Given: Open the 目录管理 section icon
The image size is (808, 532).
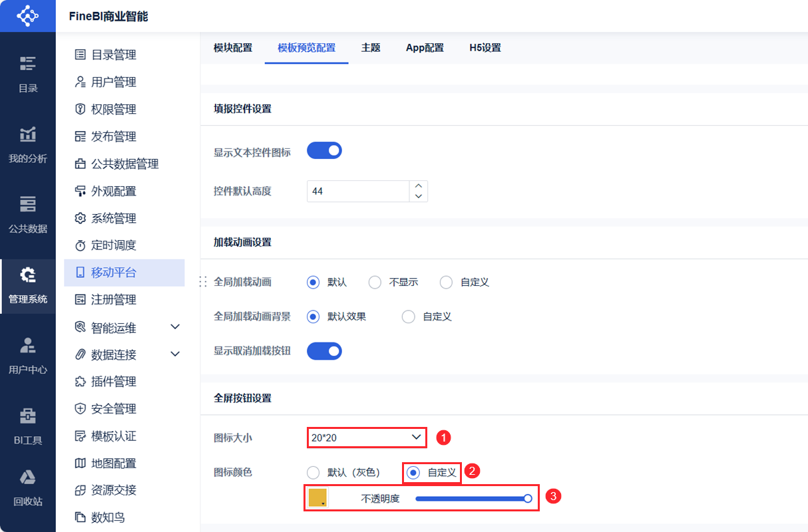Looking at the screenshot, I should [x=81, y=55].
